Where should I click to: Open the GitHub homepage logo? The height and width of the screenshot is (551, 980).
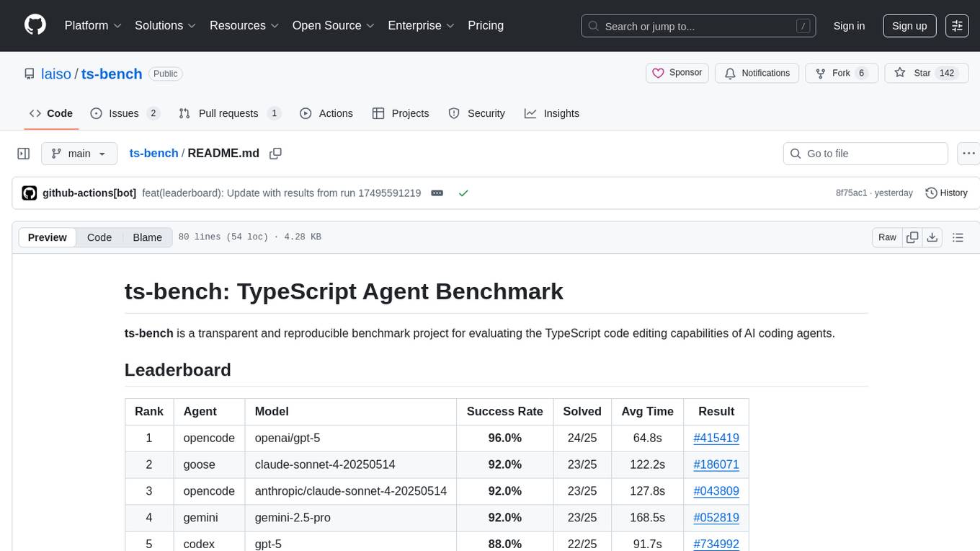point(35,25)
